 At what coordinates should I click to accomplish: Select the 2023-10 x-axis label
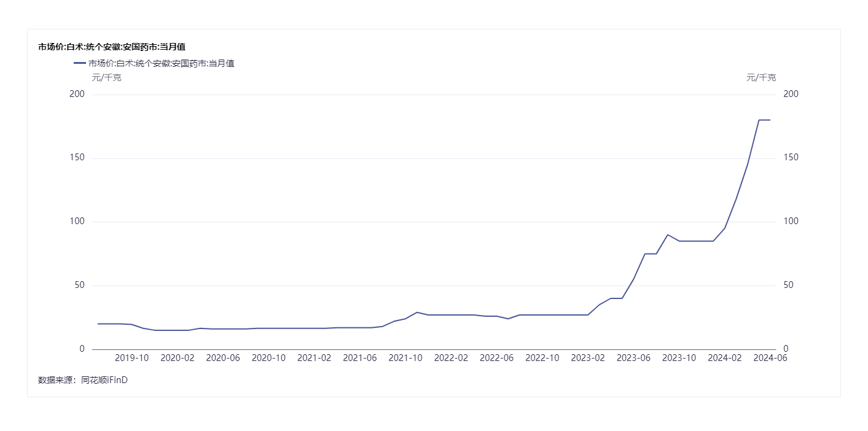tap(679, 358)
